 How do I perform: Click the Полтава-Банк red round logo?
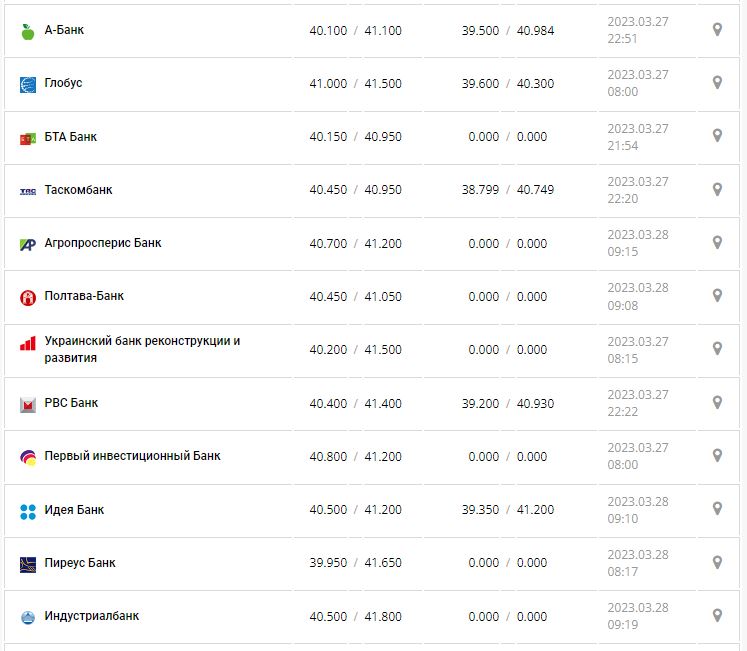tap(28, 297)
